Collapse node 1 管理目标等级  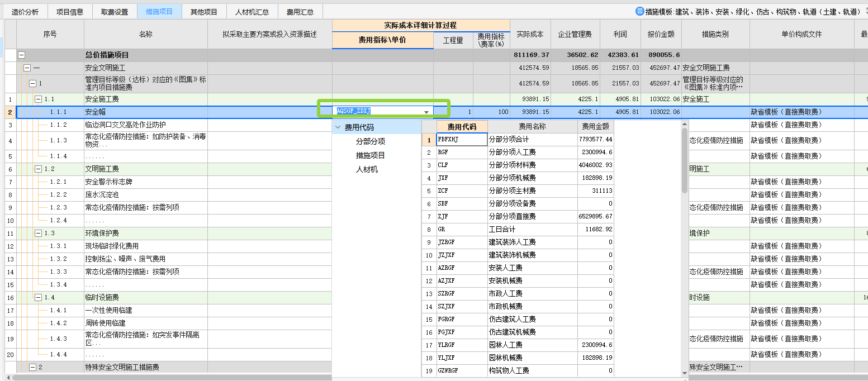point(32,83)
